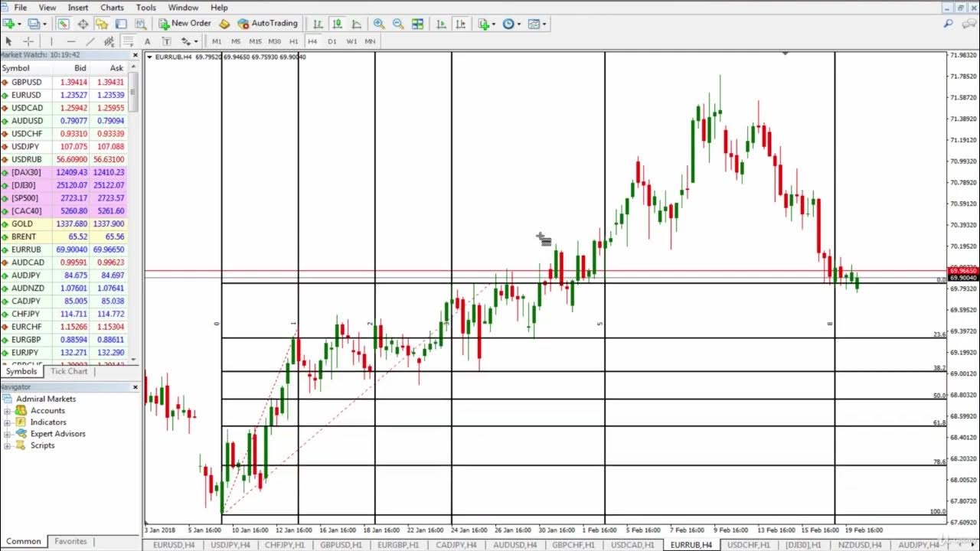This screenshot has height=551, width=980.
Task: Click the Periods clock icon
Action: 508,24
